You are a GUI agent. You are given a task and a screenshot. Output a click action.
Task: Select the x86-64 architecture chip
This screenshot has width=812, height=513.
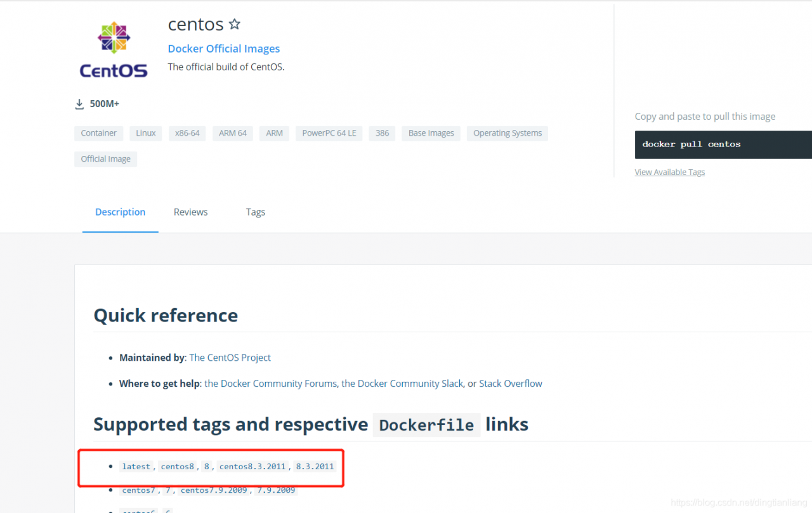click(187, 133)
